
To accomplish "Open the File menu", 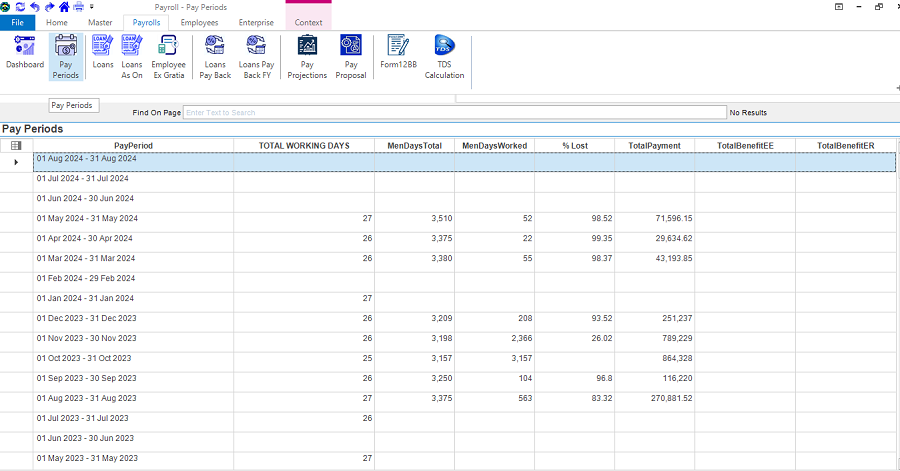I will pos(17,22).
